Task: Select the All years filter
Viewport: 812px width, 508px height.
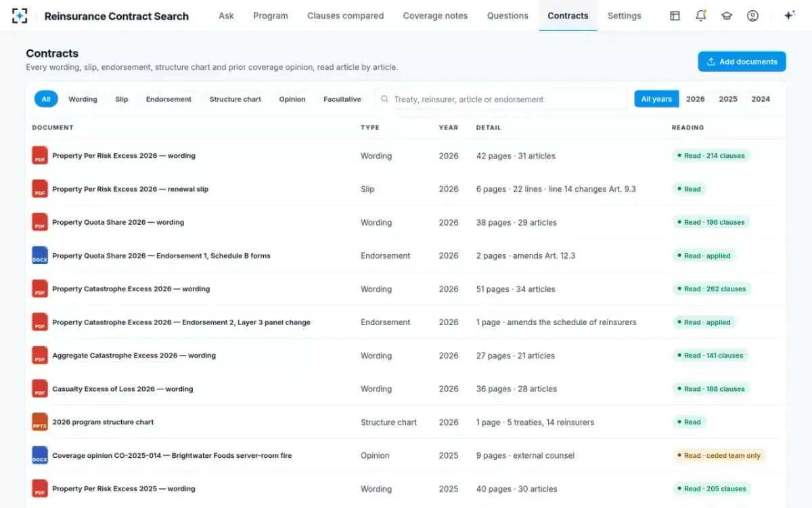Action: pyautogui.click(x=656, y=99)
